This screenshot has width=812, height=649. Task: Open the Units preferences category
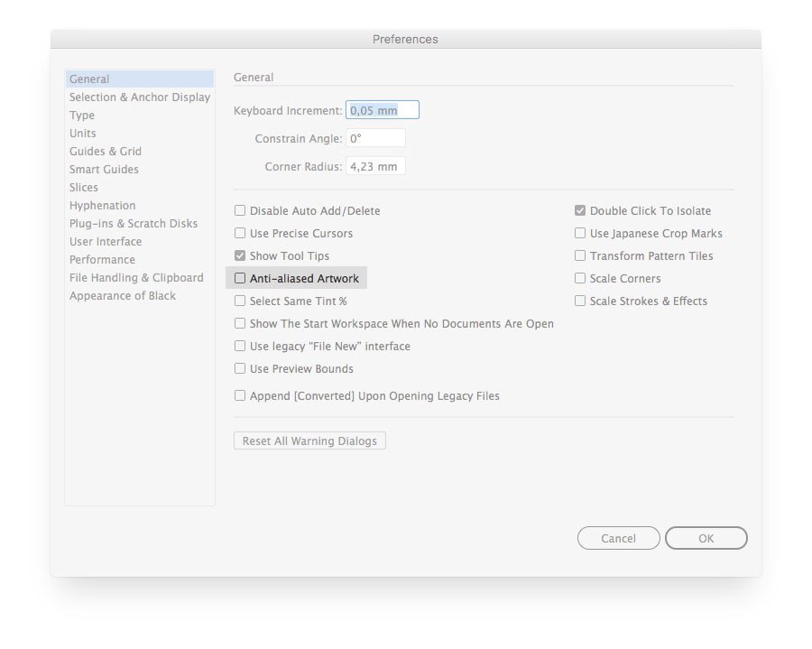(x=139, y=133)
